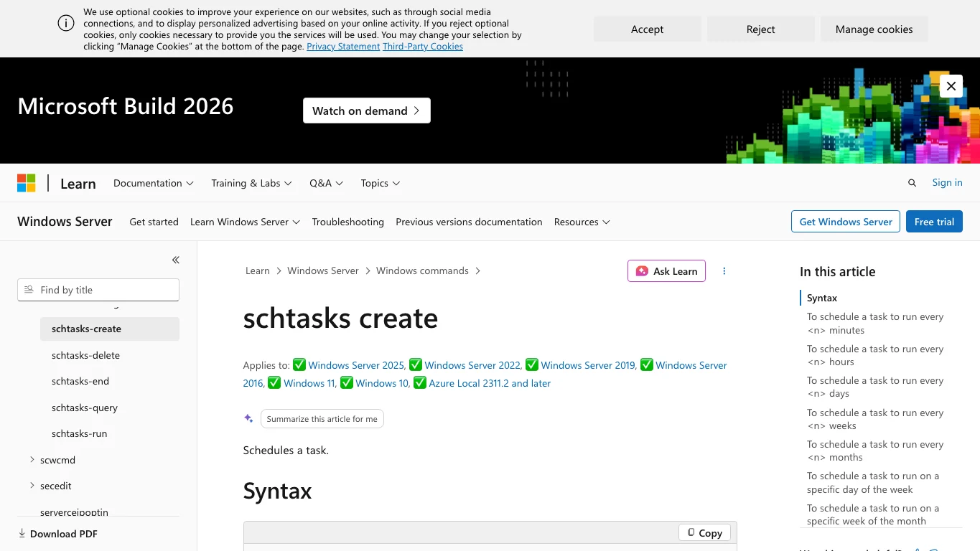Open the Q&A dropdown menu
980x551 pixels.
click(327, 183)
